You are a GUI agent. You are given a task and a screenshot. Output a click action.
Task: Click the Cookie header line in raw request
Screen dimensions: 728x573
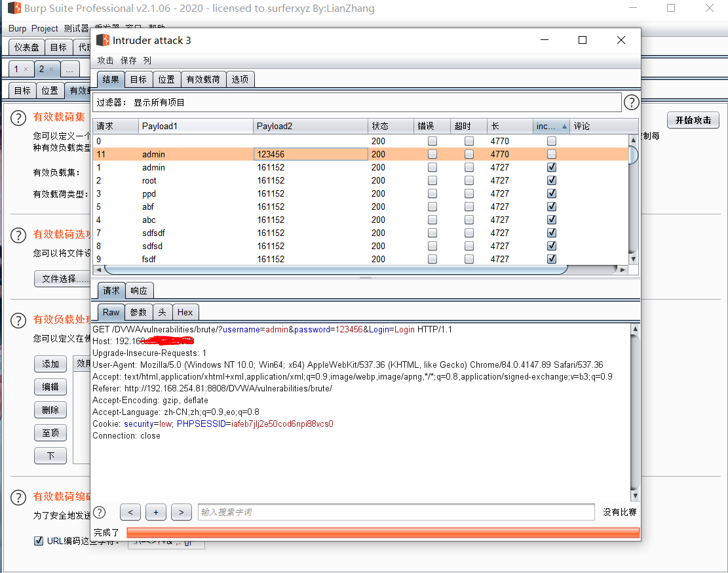(213, 424)
